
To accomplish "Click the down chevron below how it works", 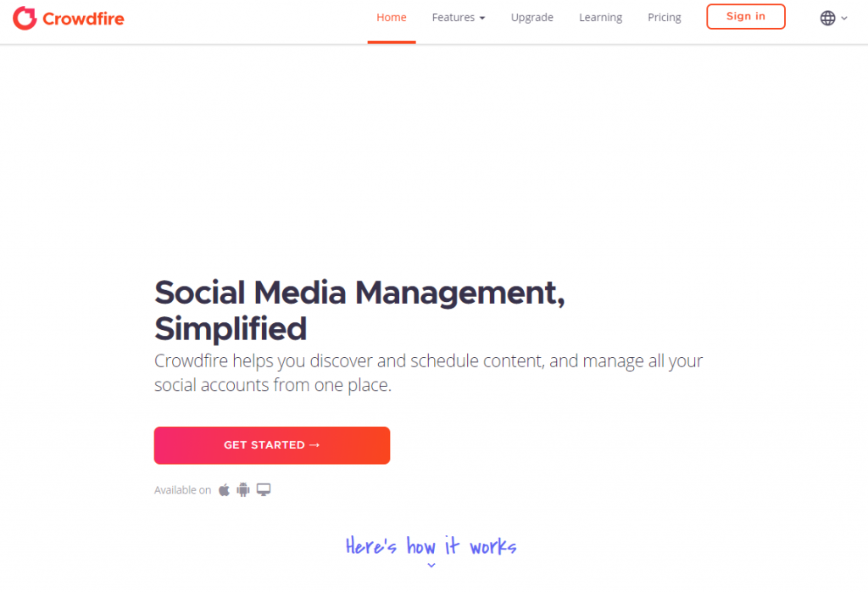I will point(431,566).
